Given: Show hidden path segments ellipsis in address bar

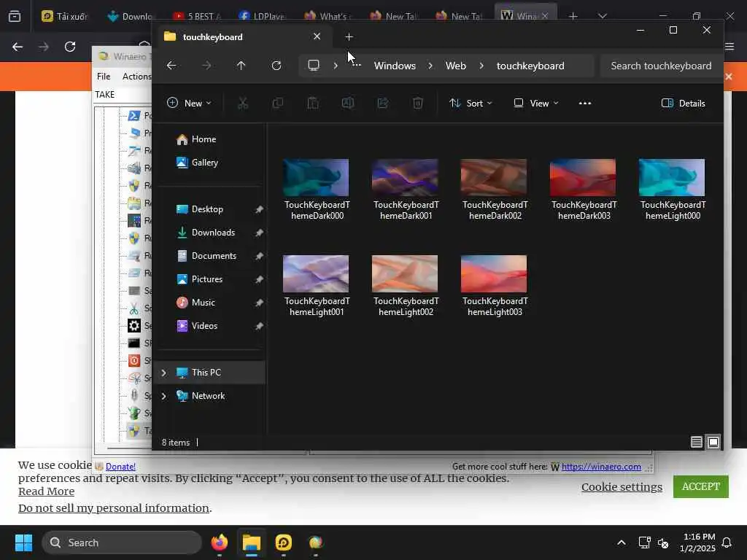Looking at the screenshot, I should click(x=356, y=66).
